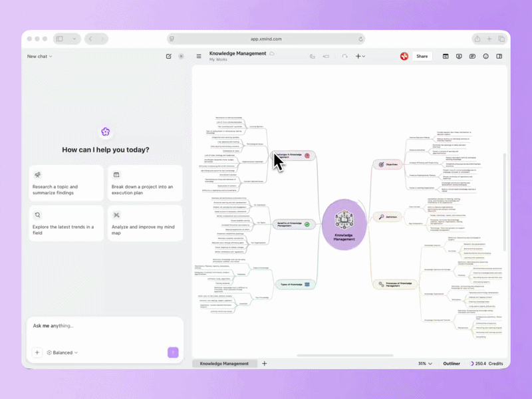Click the target icon on Objectives
This screenshot has height=399, width=532.
(381, 164)
